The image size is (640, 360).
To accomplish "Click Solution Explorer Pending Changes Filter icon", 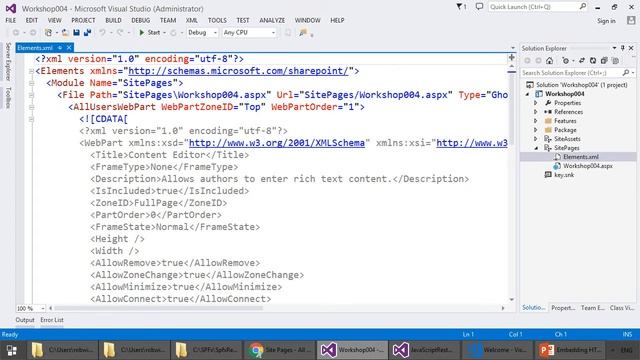I will point(565,60).
